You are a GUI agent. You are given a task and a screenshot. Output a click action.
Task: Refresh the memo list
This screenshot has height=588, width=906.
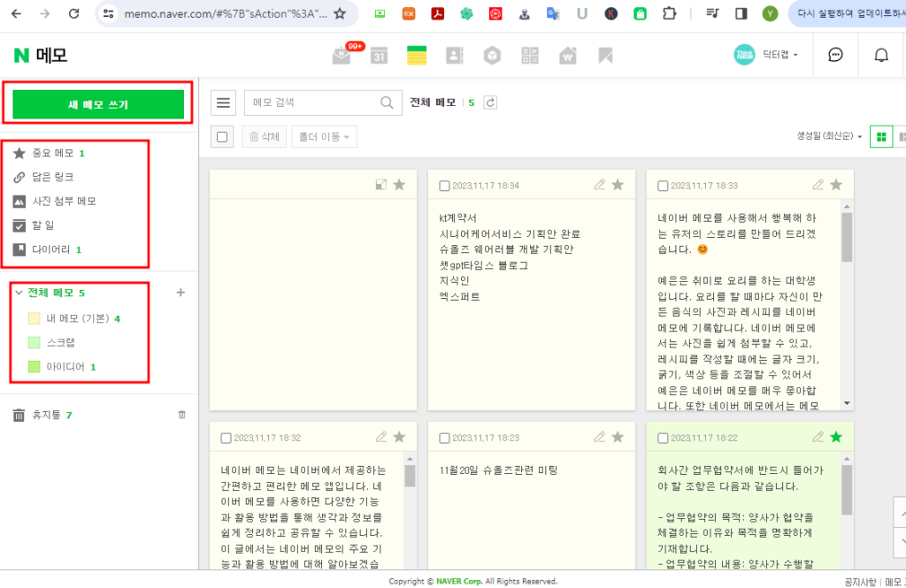click(490, 103)
